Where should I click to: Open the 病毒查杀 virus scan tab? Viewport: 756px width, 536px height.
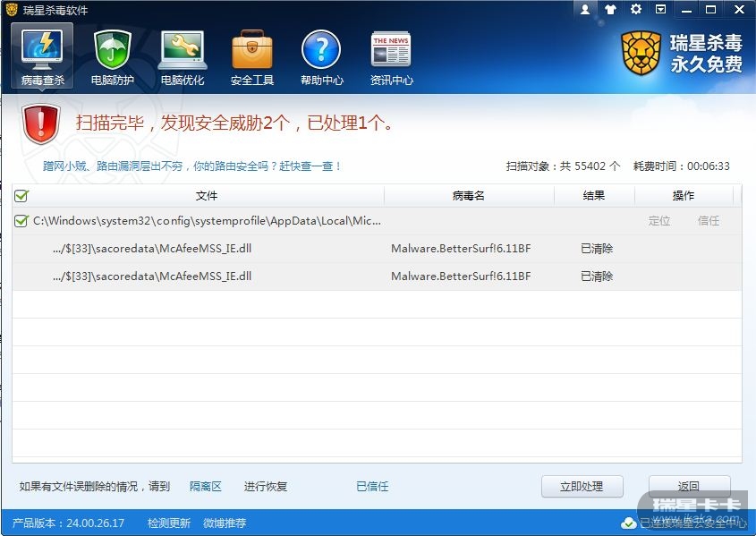pos(42,55)
